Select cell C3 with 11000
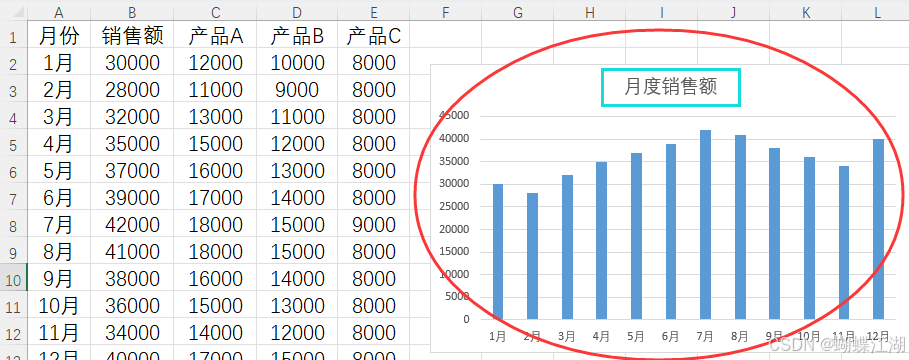 click(215, 90)
